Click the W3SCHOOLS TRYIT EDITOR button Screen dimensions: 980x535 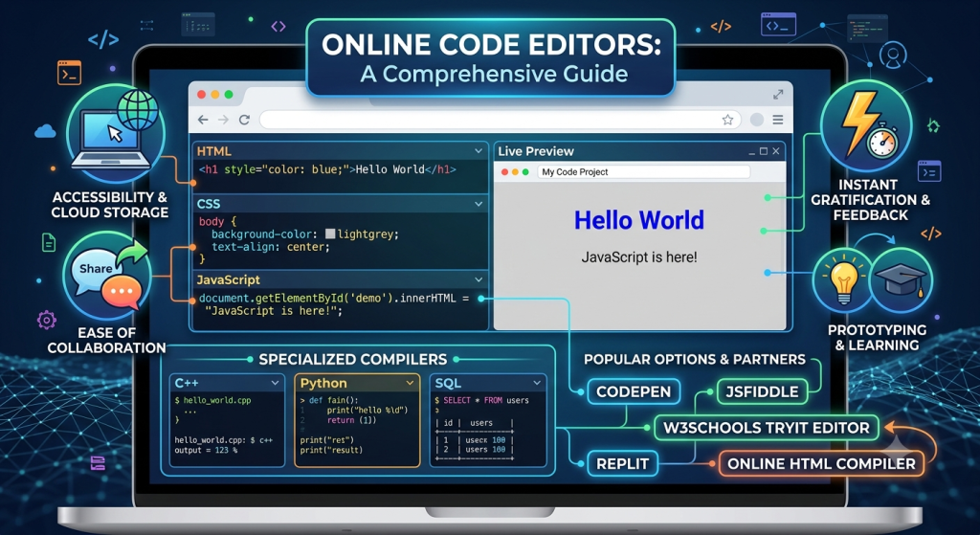[x=767, y=428]
